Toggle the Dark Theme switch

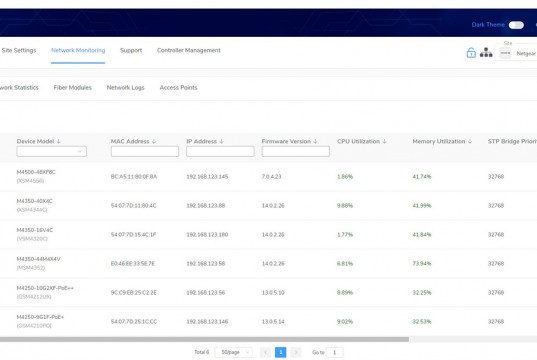point(516,25)
